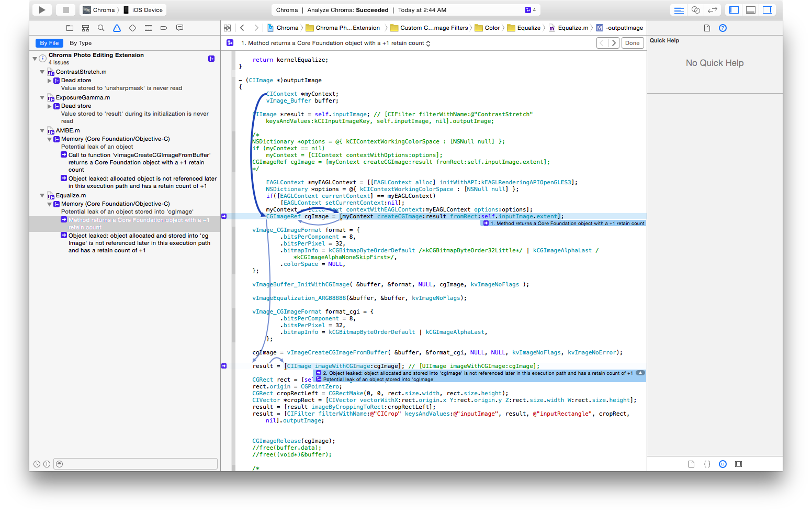812x513 pixels.
Task: Open Custom C...mage Filters jump bar folder
Action: pyautogui.click(x=429, y=28)
